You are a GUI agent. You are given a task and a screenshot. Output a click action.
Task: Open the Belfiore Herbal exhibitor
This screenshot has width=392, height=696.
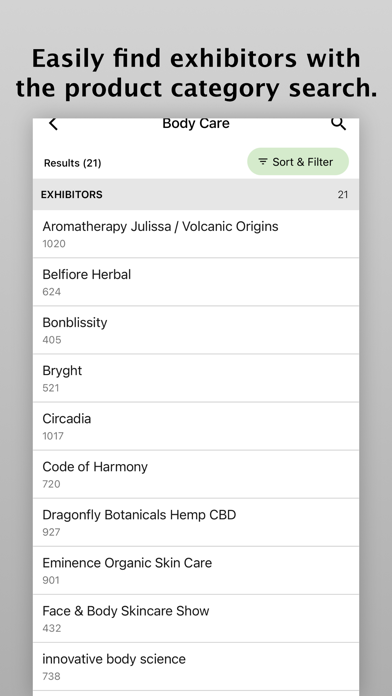pos(196,282)
